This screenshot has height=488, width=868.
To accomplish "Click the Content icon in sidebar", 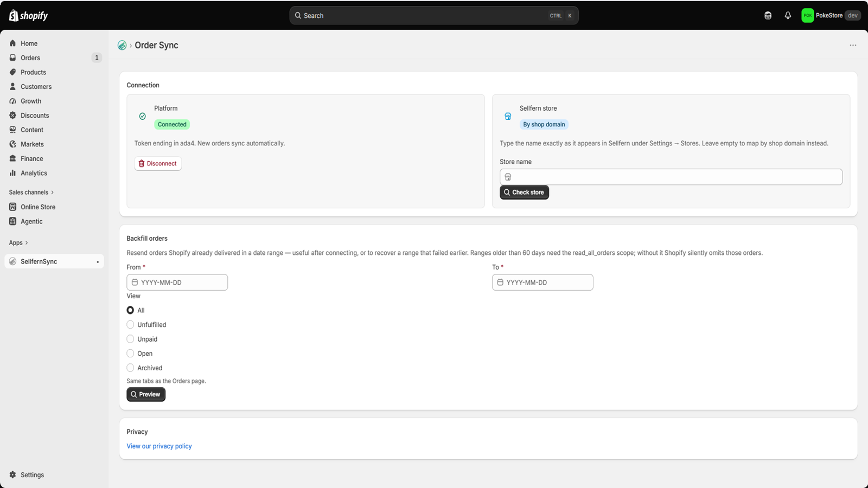I will (13, 130).
